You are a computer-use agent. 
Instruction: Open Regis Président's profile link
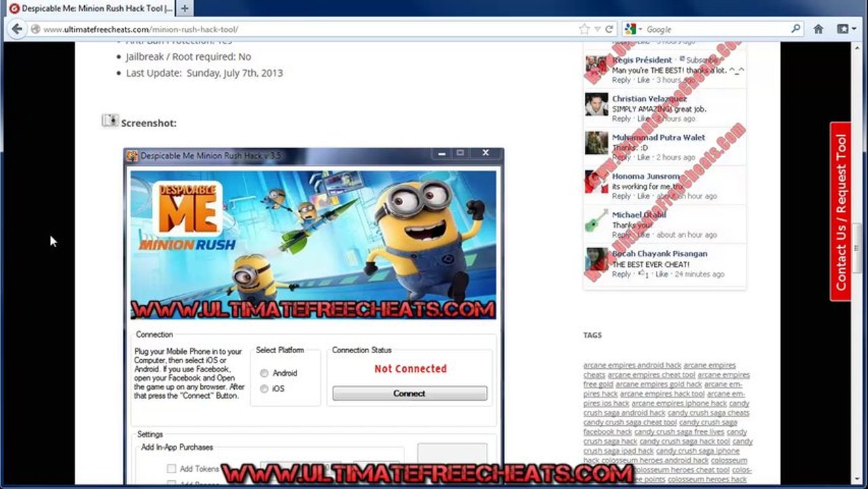[642, 60]
